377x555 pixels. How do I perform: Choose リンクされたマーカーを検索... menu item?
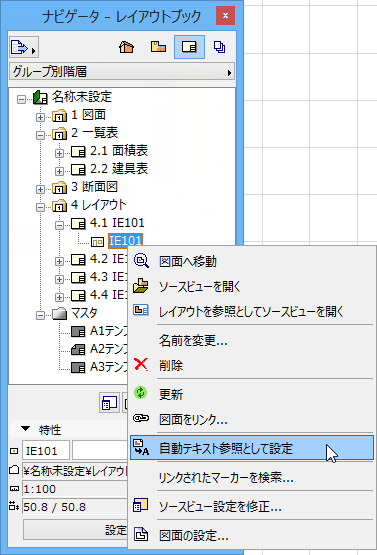pos(252,478)
